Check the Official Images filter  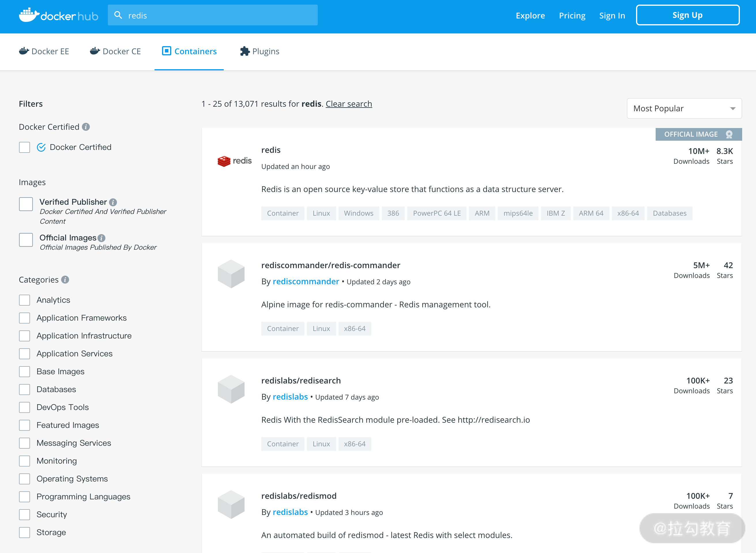tap(26, 240)
